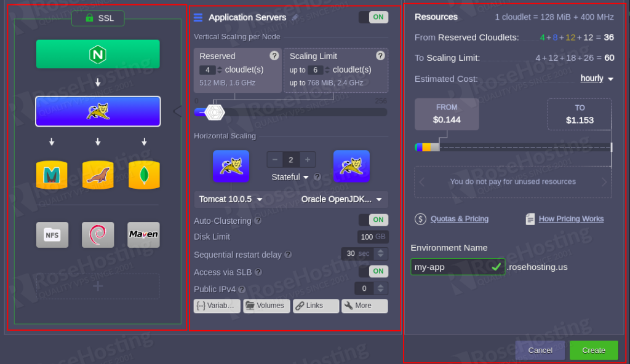Open the Stateful scaling mode dropdown
This screenshot has height=364, width=630.
(290, 177)
